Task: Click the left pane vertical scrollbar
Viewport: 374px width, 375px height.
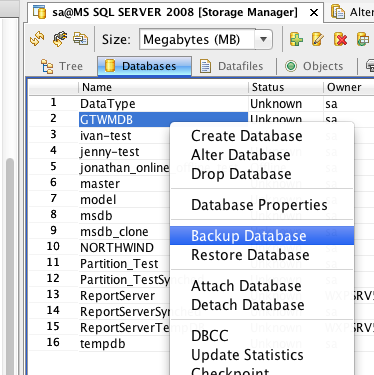Action: coord(10,267)
